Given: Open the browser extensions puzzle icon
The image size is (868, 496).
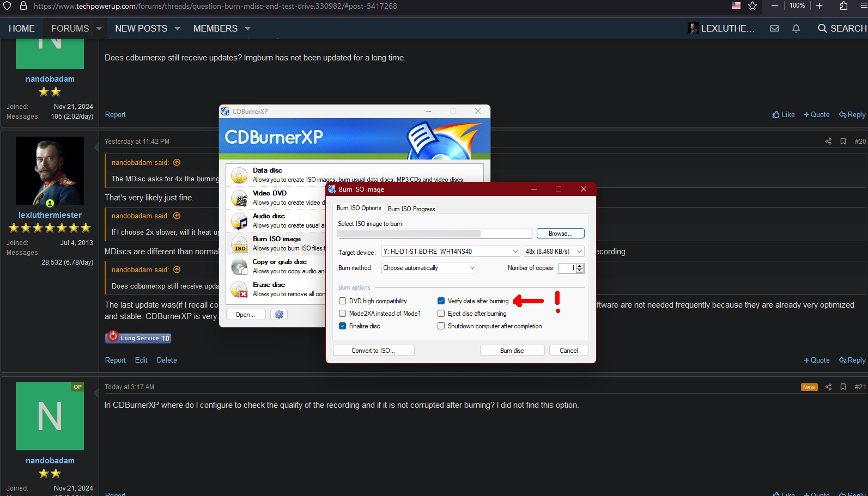Looking at the screenshot, I should [x=843, y=5].
